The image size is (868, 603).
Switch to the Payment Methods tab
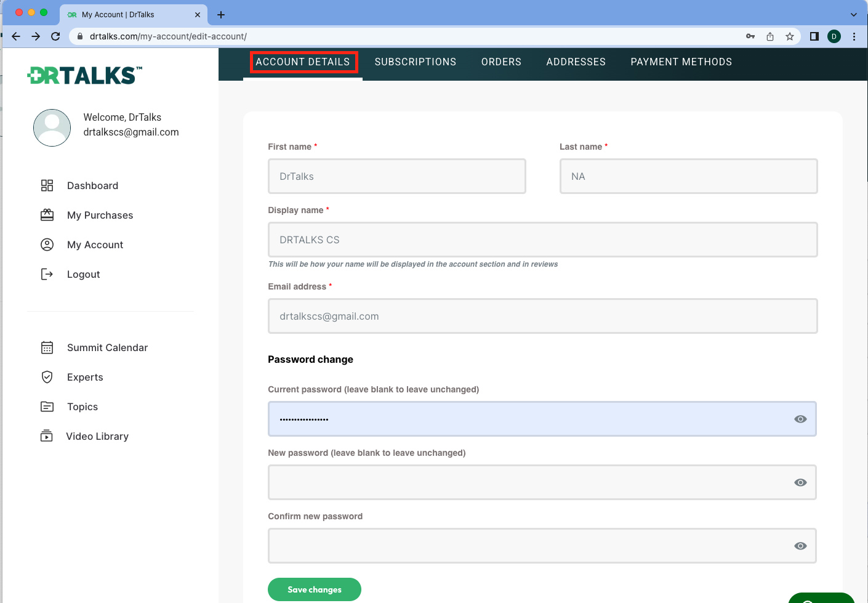pyautogui.click(x=681, y=62)
